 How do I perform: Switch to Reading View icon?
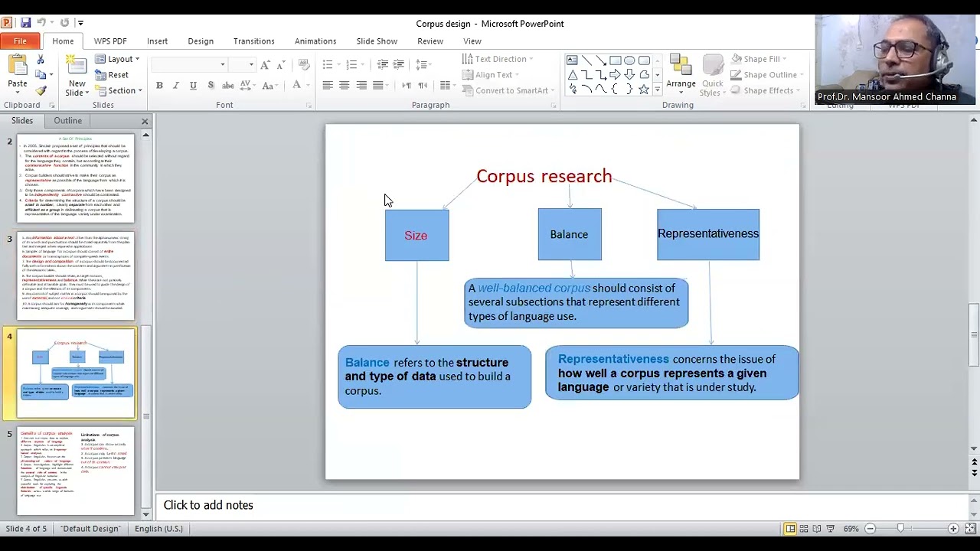(817, 529)
